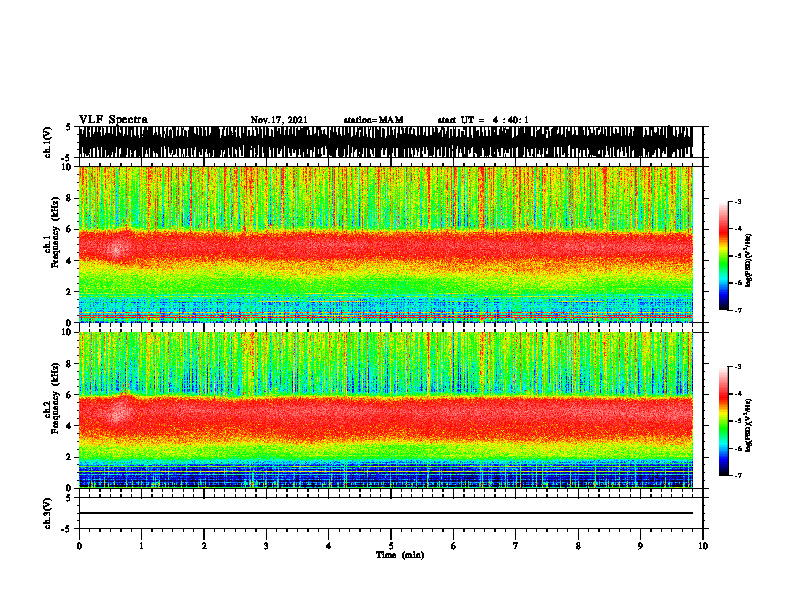
Task: Click the "8" kHz tick on ch.1 axis
Action: [x=70, y=198]
